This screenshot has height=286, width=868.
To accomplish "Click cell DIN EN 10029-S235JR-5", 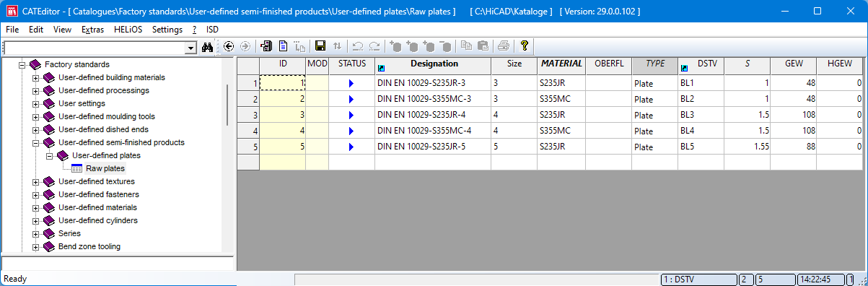I will click(433, 147).
